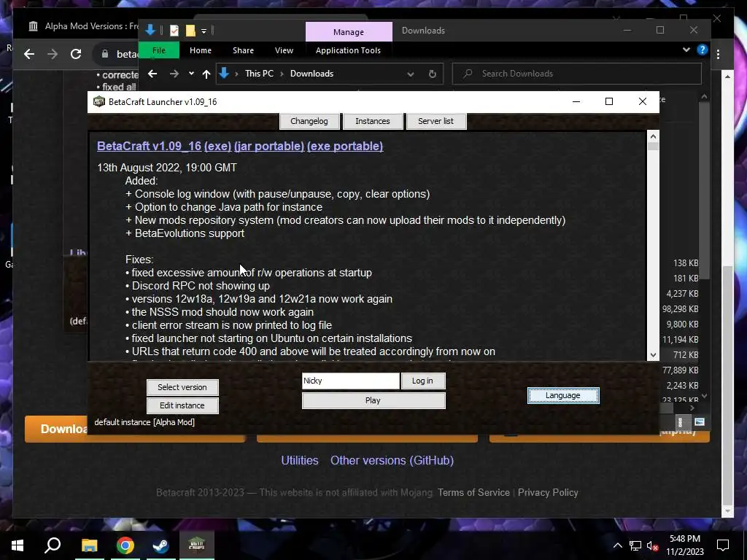Switch to the Instances tab
Screen dimensions: 747x560
373,121
